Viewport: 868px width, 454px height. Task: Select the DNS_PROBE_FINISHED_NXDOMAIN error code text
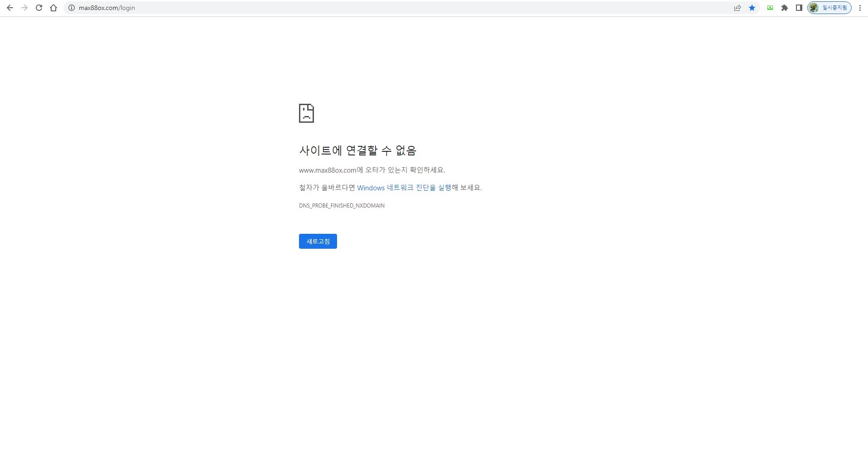[x=342, y=206]
